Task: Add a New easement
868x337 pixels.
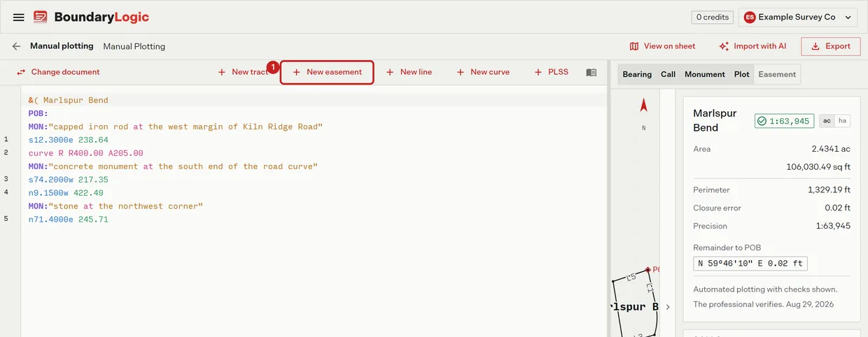Action: (x=327, y=72)
